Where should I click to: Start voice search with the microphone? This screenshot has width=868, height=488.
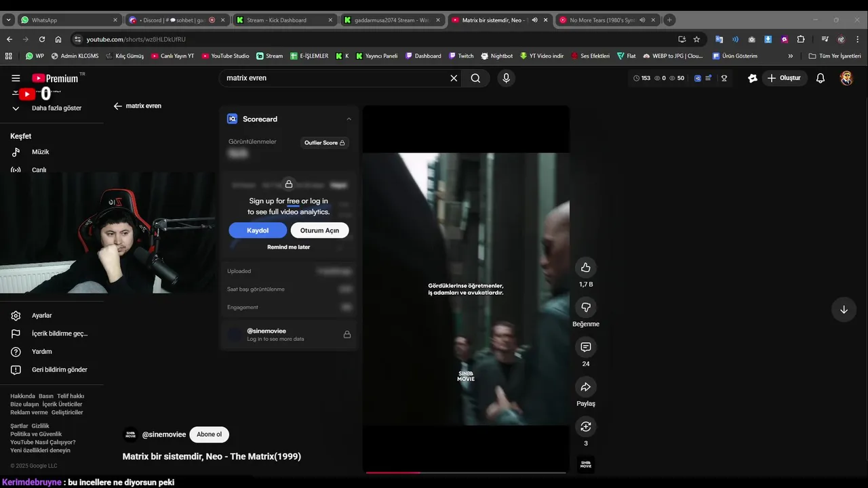coord(506,79)
